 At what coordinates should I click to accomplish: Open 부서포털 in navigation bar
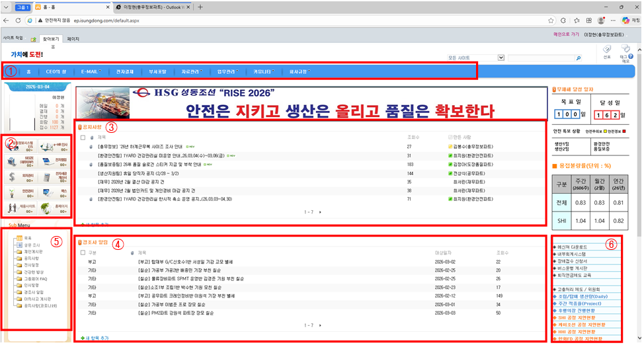157,71
